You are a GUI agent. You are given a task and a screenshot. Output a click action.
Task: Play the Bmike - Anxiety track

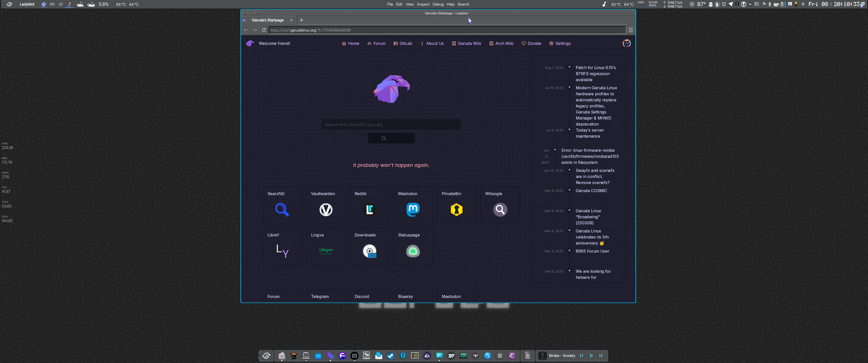click(591, 356)
